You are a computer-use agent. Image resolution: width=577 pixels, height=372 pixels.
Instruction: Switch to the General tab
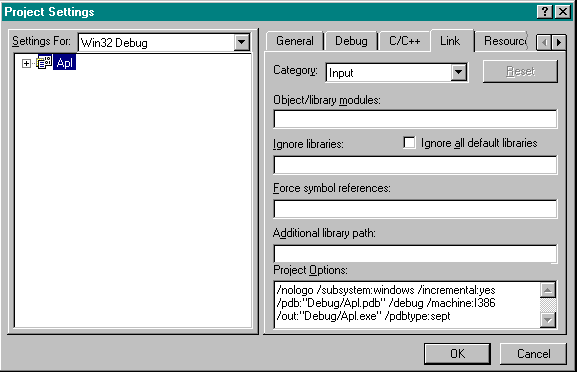(x=295, y=41)
